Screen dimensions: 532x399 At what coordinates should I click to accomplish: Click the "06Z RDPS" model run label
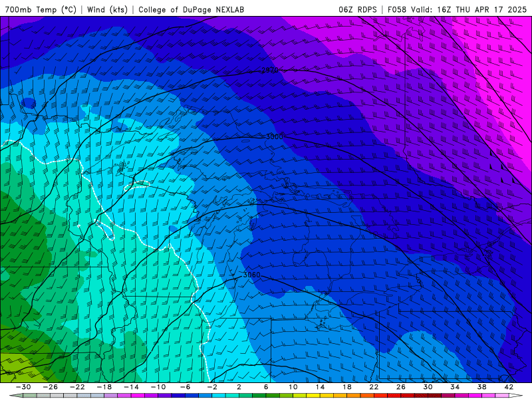pyautogui.click(x=358, y=9)
